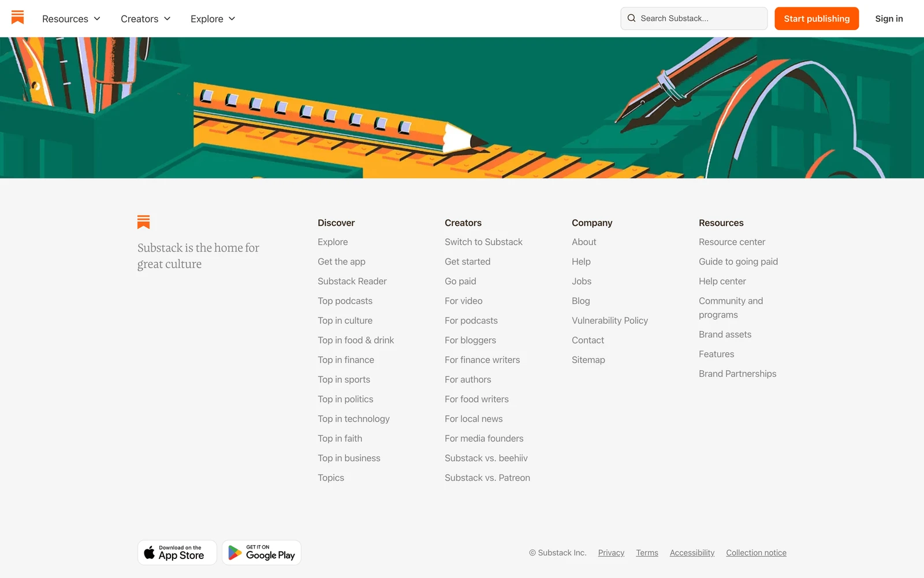Open the Download on the App Store badge

coord(177,553)
